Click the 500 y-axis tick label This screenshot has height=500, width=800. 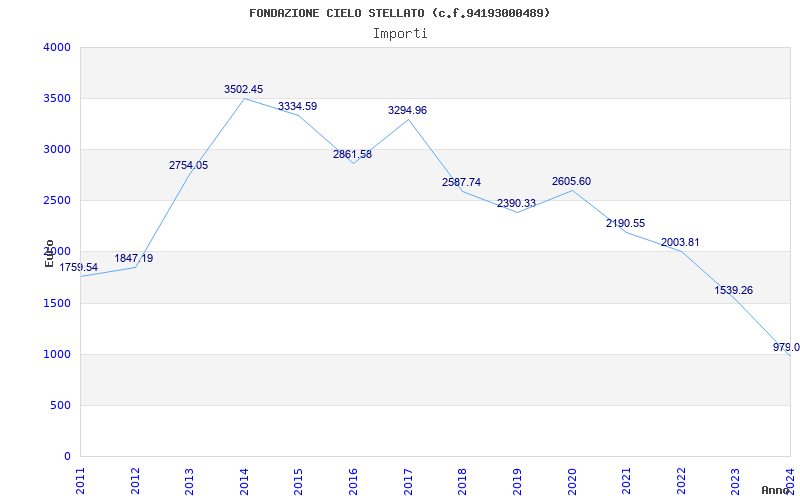(60, 405)
